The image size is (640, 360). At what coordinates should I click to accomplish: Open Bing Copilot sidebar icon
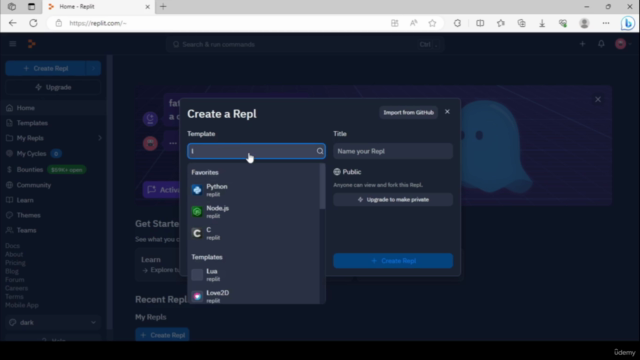point(627,23)
